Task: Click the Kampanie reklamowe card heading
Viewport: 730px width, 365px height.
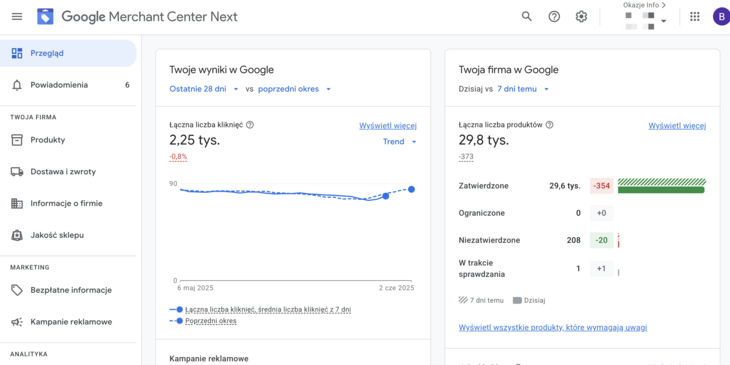Action: coord(209,358)
